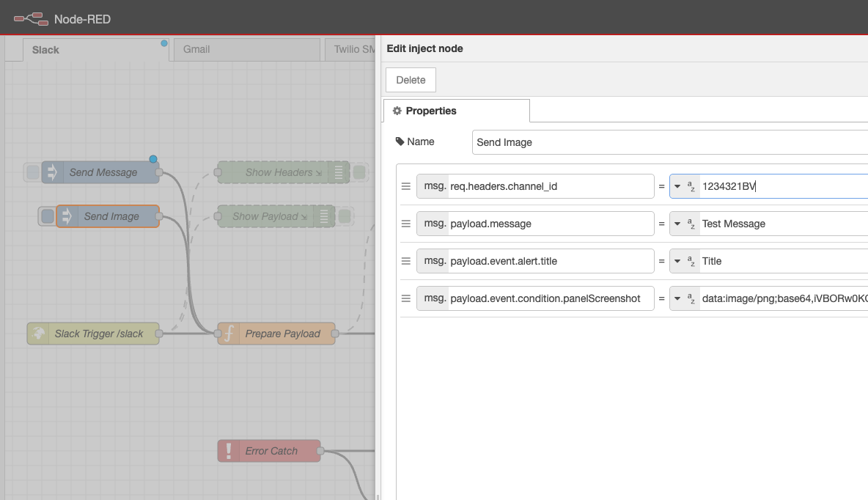The height and width of the screenshot is (500, 868).
Task: Open value type dropdown for Test Message
Action: (x=677, y=224)
